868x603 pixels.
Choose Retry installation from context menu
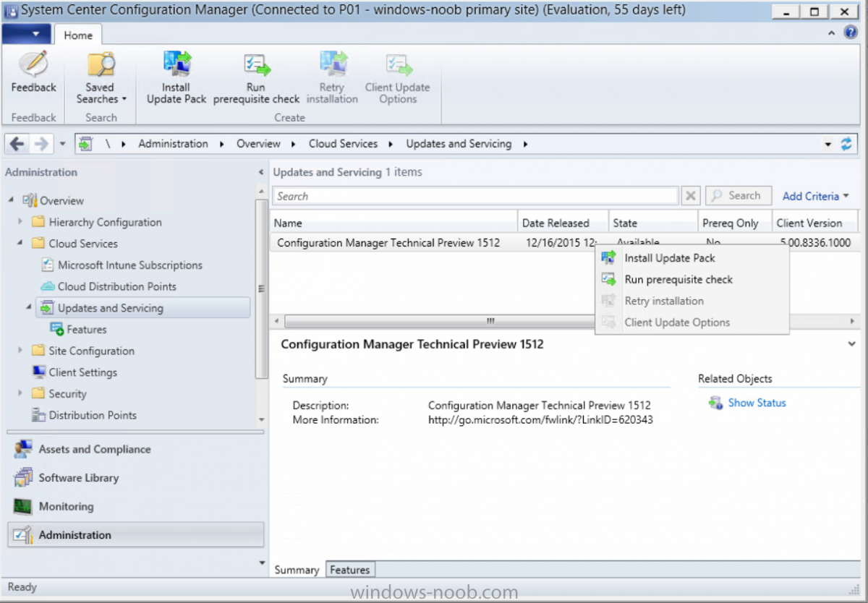click(x=692, y=301)
